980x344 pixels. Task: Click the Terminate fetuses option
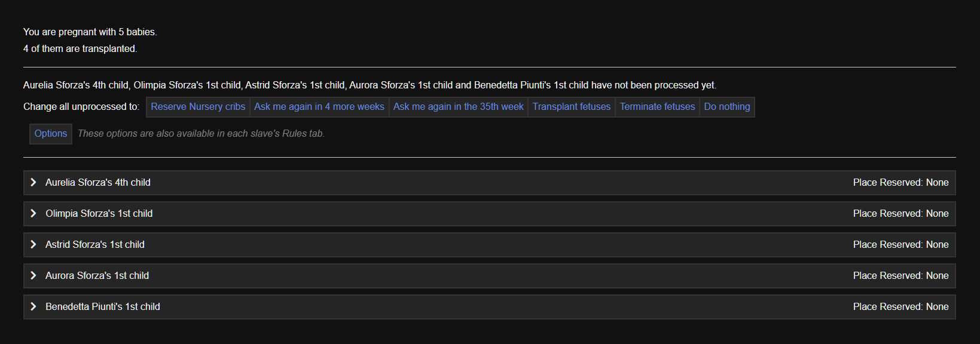[657, 107]
